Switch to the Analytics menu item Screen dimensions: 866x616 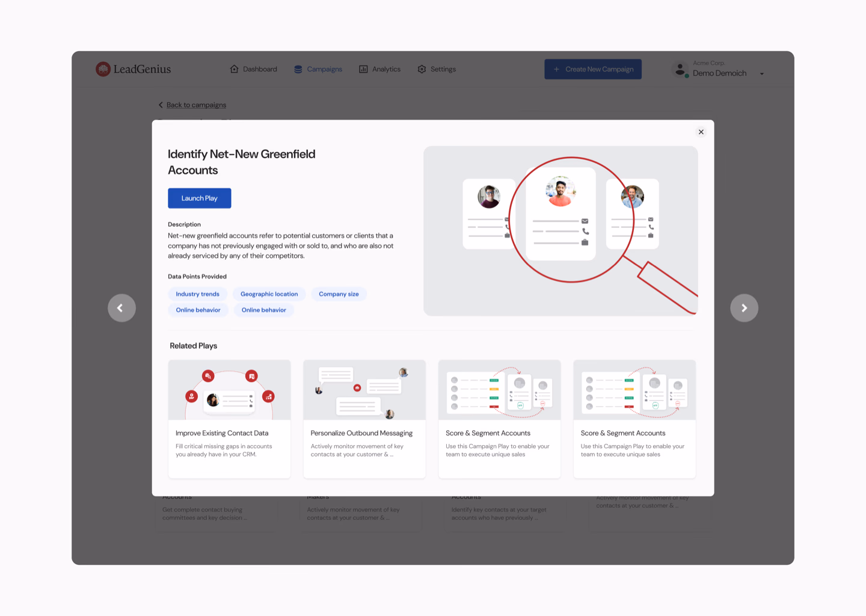tap(386, 69)
